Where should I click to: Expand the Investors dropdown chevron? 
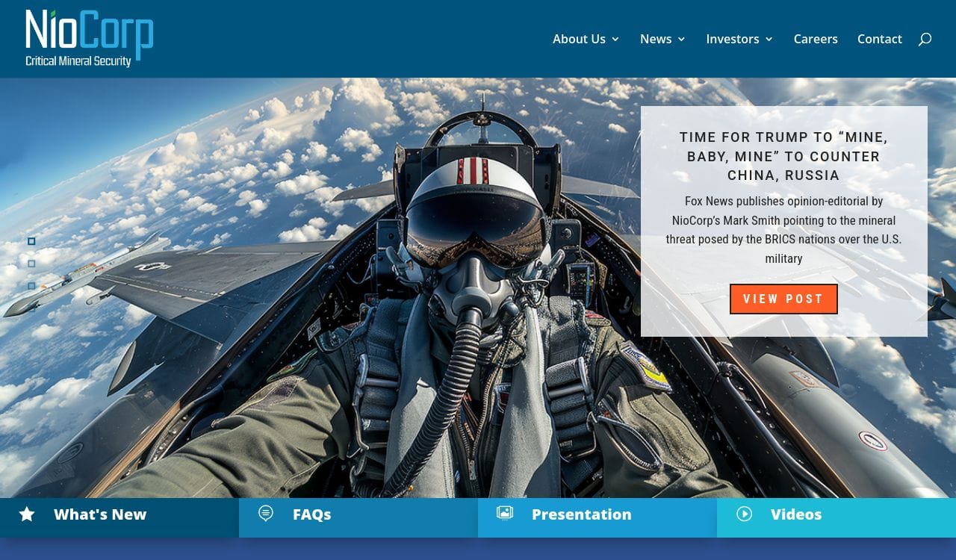pyautogui.click(x=769, y=40)
